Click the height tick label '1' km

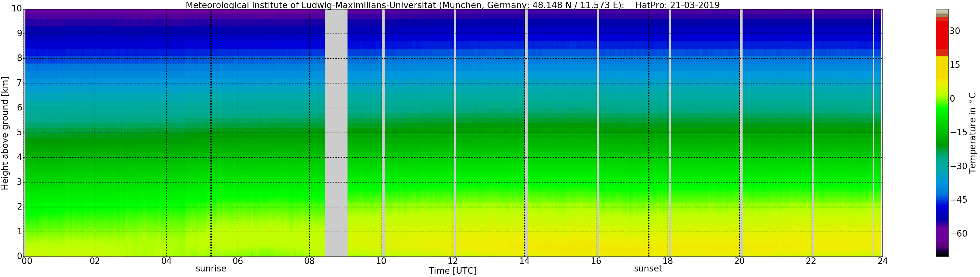(20, 232)
